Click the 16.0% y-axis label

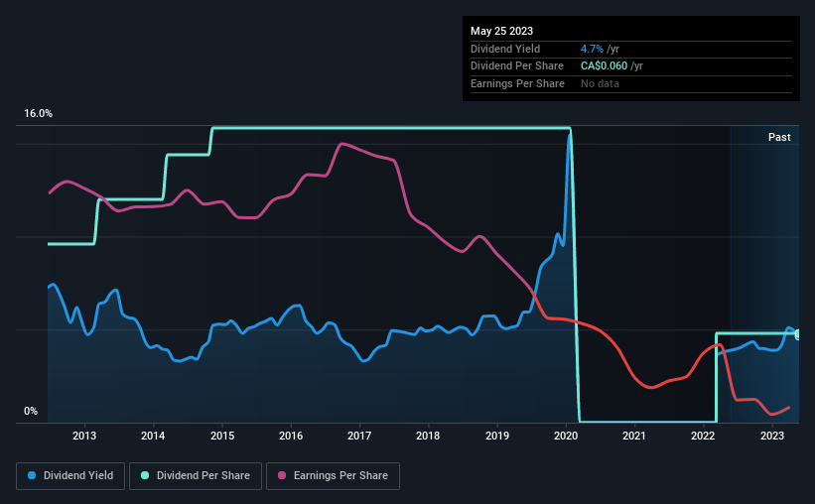[x=38, y=114]
